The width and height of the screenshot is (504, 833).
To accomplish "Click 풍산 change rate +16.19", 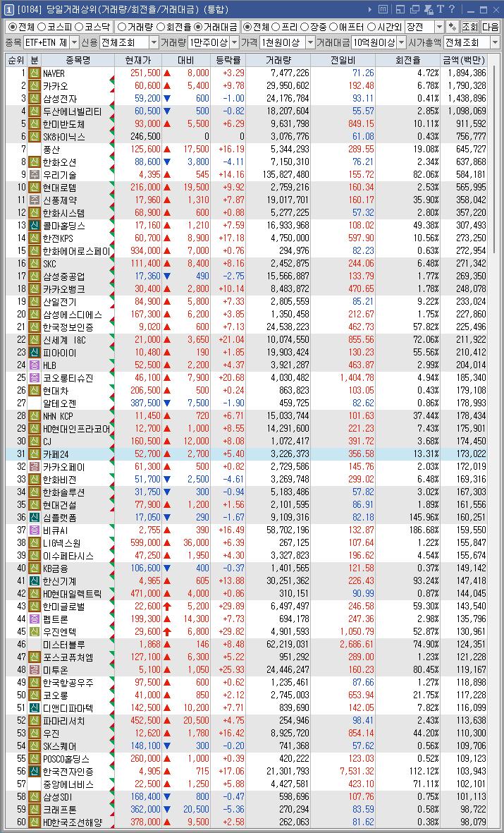I will [231, 150].
